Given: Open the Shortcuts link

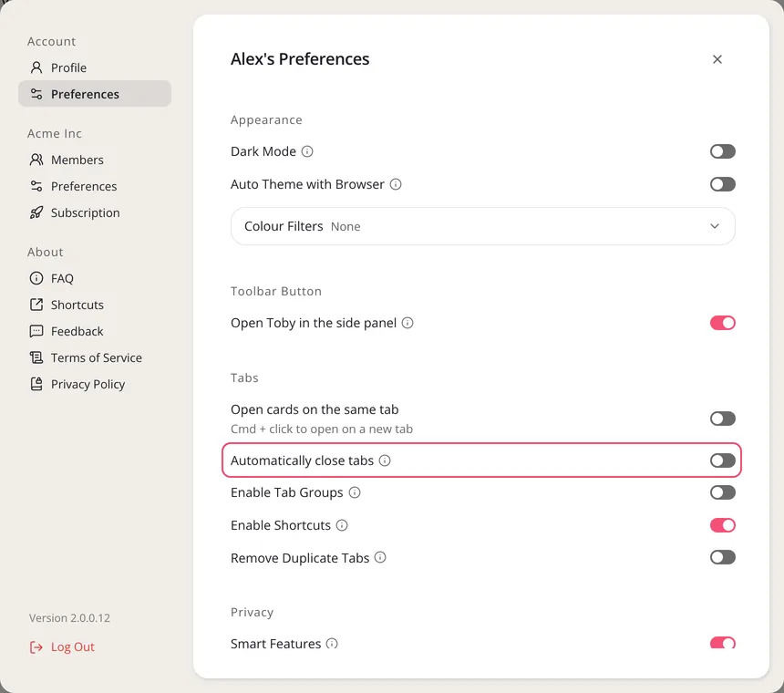Looking at the screenshot, I should 95,305.
